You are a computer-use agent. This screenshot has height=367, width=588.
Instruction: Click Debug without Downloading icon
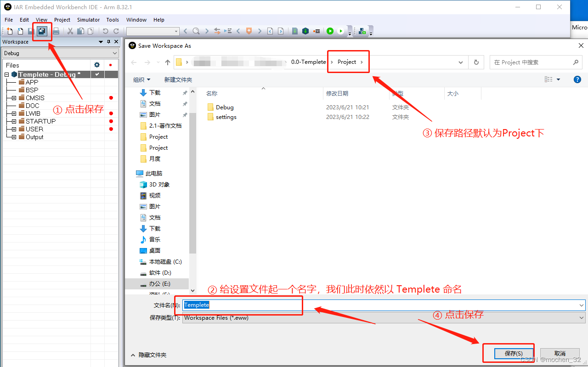click(341, 31)
